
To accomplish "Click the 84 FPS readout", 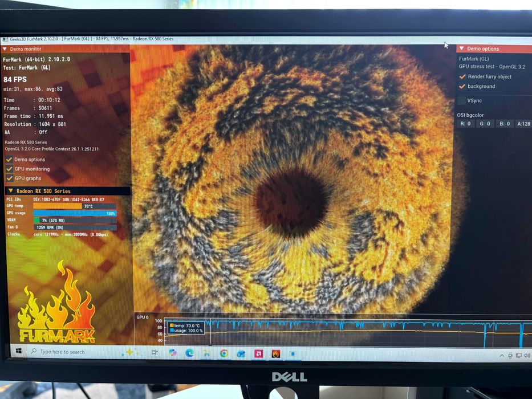I will pyautogui.click(x=15, y=80).
